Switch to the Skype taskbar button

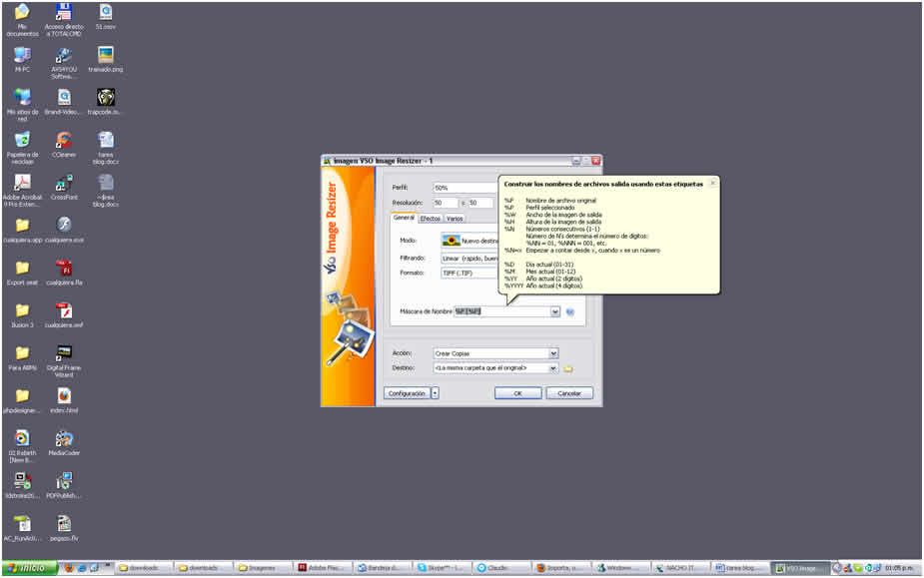tap(442, 568)
